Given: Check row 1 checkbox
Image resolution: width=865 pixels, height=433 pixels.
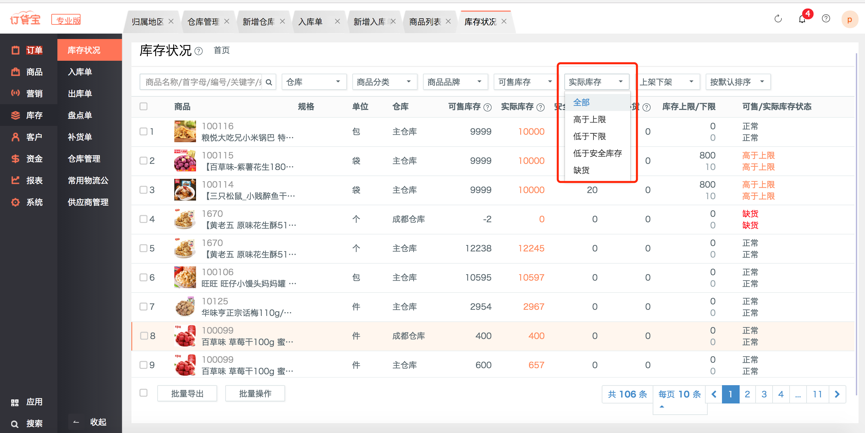Looking at the screenshot, I should pos(143,132).
